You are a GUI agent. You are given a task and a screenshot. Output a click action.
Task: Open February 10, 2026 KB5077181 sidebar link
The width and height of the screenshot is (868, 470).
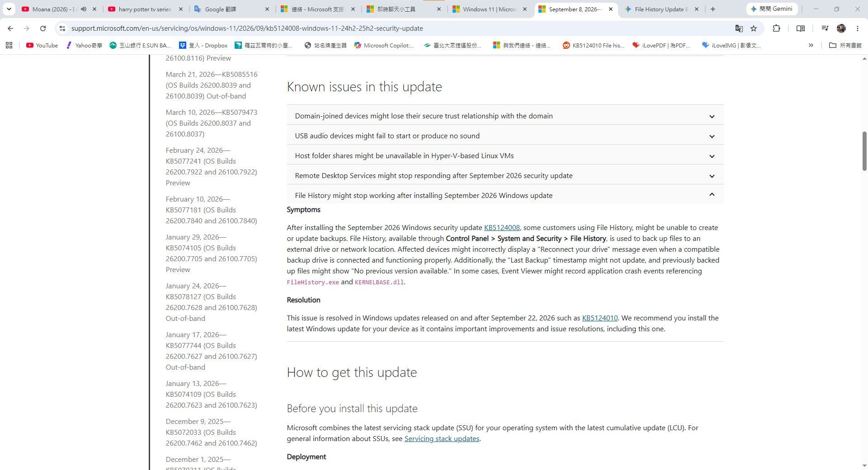click(x=212, y=210)
